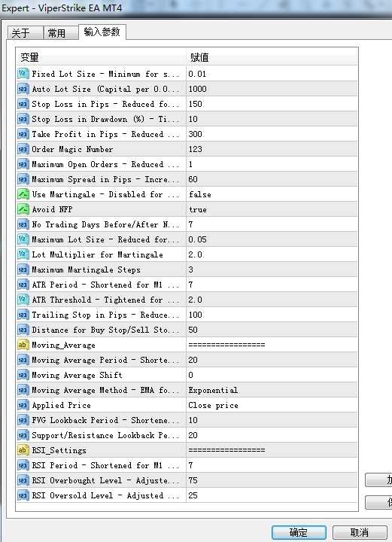Screen dimensions: 392x542
Task: Click the RSI_Settings string type icon
Action: point(23,450)
